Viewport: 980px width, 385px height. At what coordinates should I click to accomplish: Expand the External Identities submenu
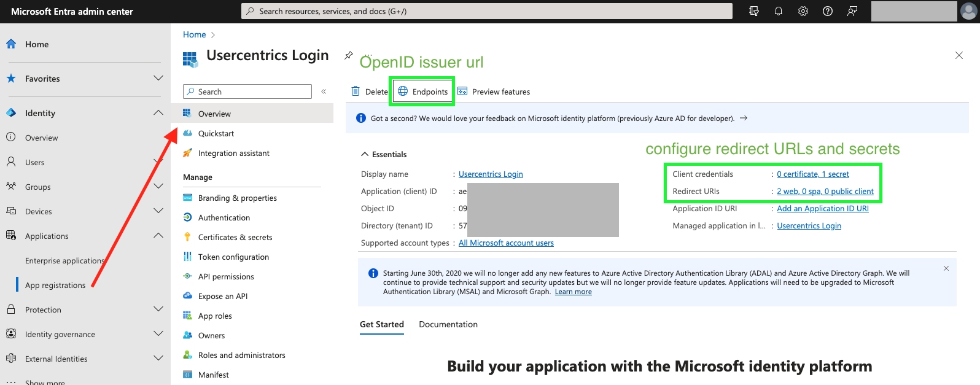(158, 359)
